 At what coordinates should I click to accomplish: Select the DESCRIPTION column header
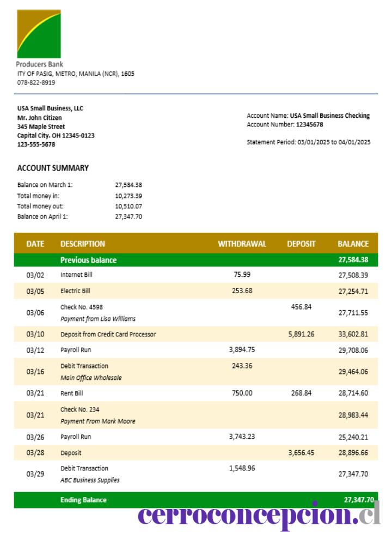(x=83, y=244)
